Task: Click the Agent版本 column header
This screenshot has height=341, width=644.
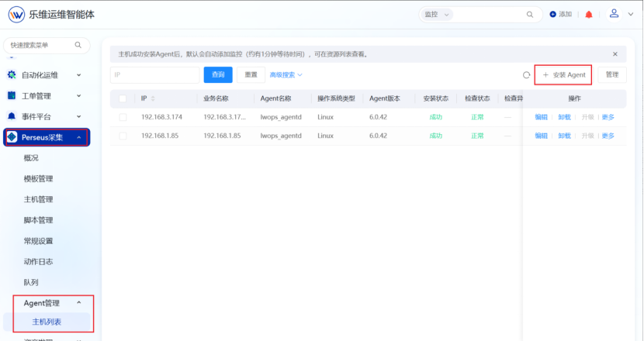Action: pos(384,98)
